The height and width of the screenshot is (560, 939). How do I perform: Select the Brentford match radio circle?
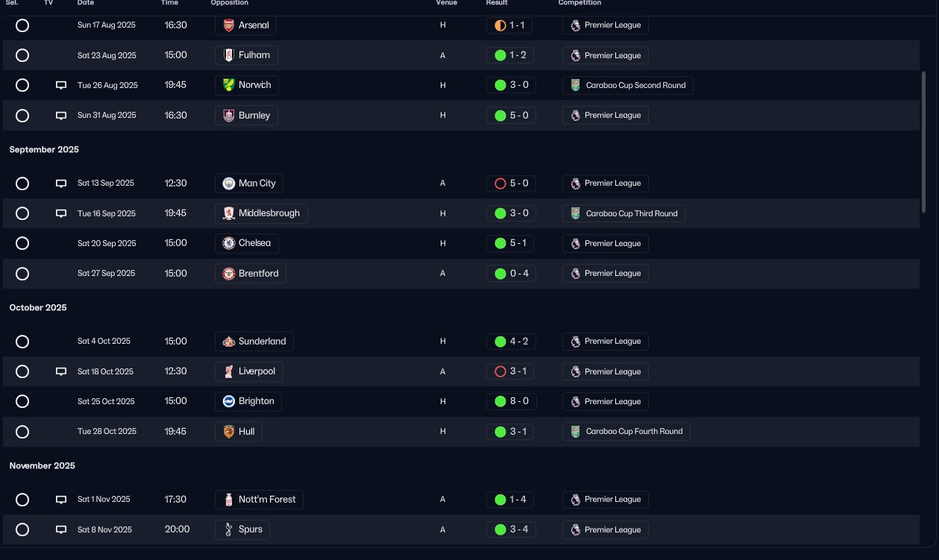coord(22,274)
